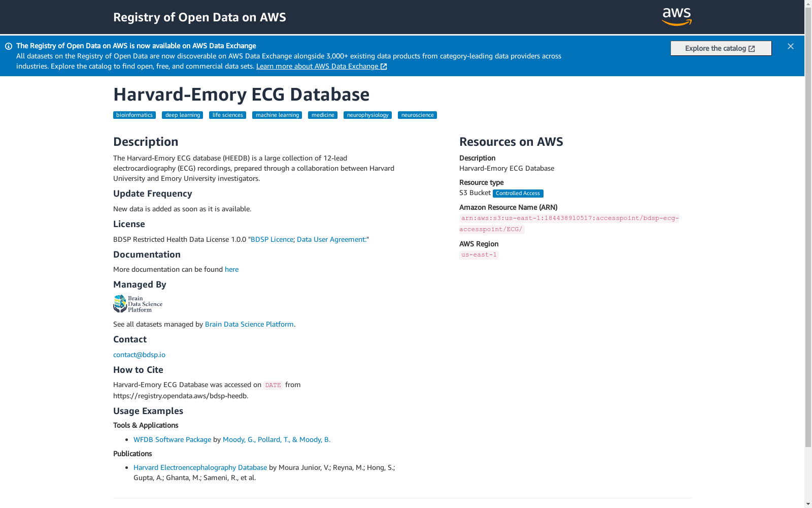Go to Registry of Open Data on AWS home
The width and height of the screenshot is (812, 508).
tap(199, 17)
